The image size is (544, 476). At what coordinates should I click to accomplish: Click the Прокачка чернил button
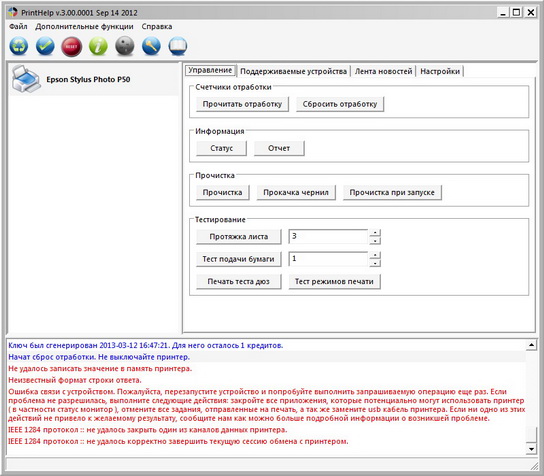coord(296,192)
